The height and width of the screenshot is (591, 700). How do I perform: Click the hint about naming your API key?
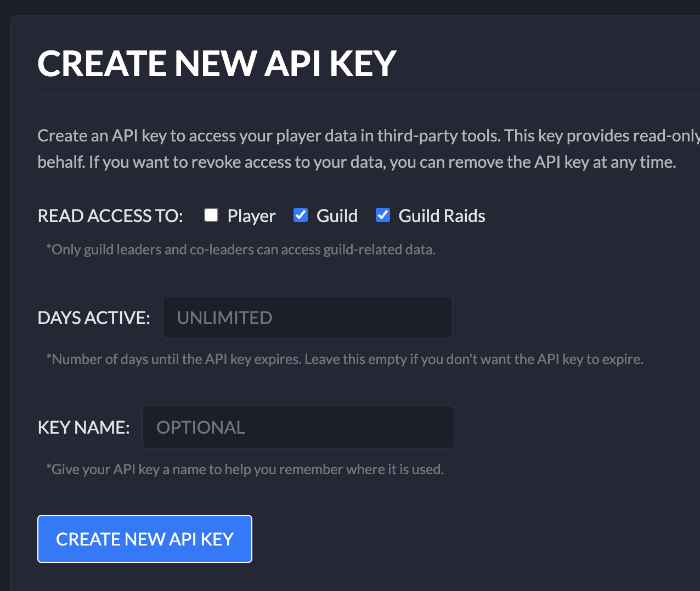point(245,470)
